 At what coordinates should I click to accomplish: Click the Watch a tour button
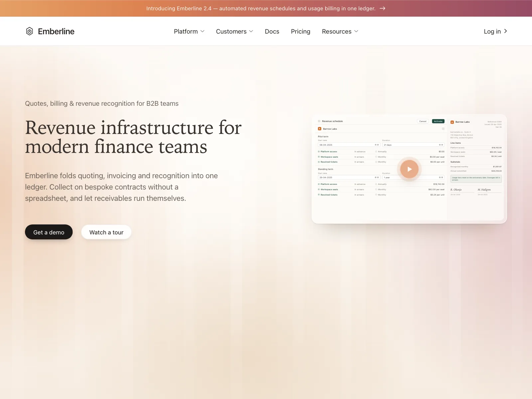106,232
